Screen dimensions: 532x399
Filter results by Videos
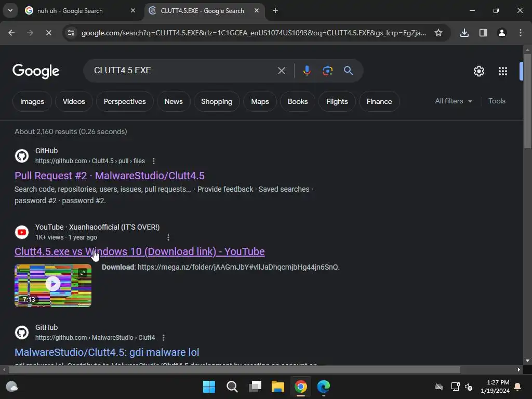tap(74, 101)
